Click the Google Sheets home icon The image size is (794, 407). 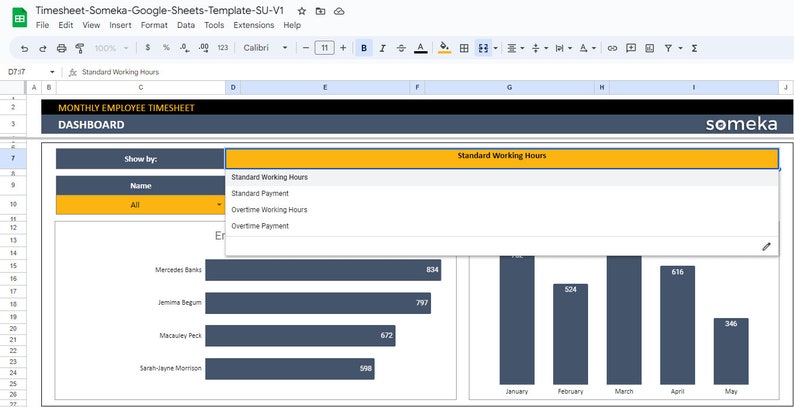19,18
